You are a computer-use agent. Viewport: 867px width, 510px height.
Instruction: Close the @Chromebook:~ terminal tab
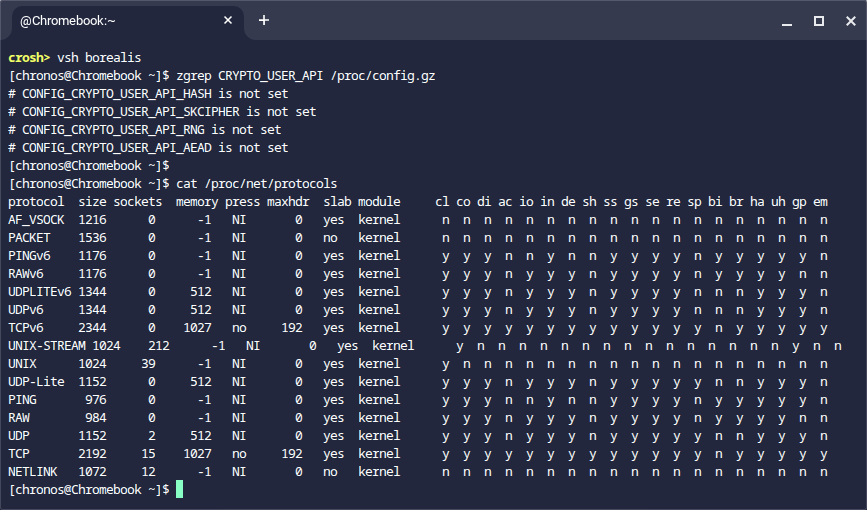point(228,20)
